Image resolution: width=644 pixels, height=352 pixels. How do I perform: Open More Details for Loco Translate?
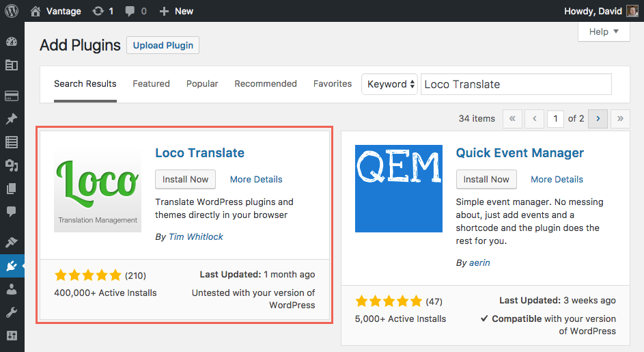coord(256,179)
